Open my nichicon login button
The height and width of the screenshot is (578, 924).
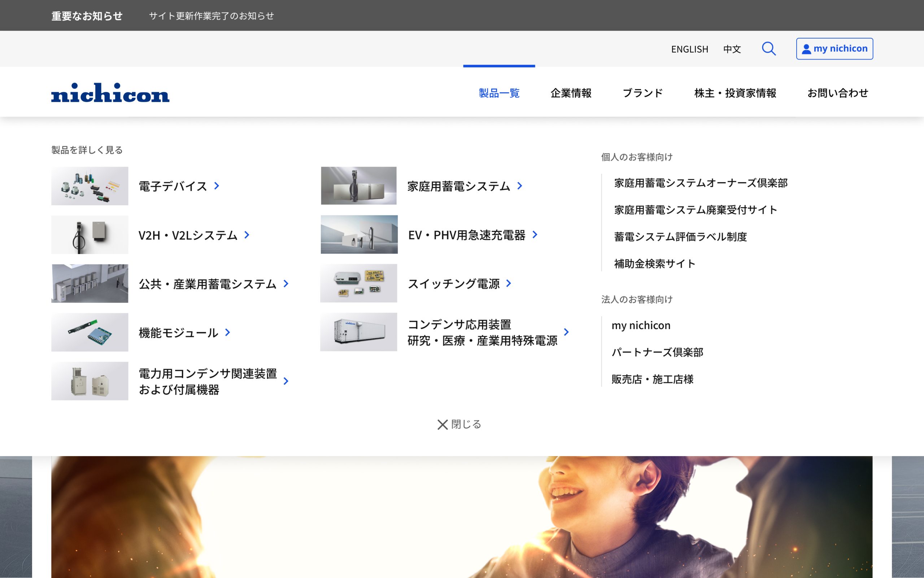pos(834,49)
